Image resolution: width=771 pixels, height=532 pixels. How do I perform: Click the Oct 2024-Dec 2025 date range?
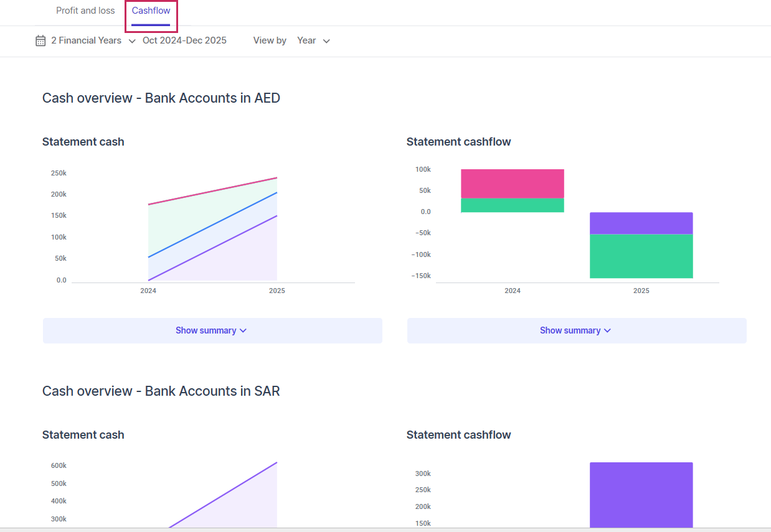coord(184,40)
